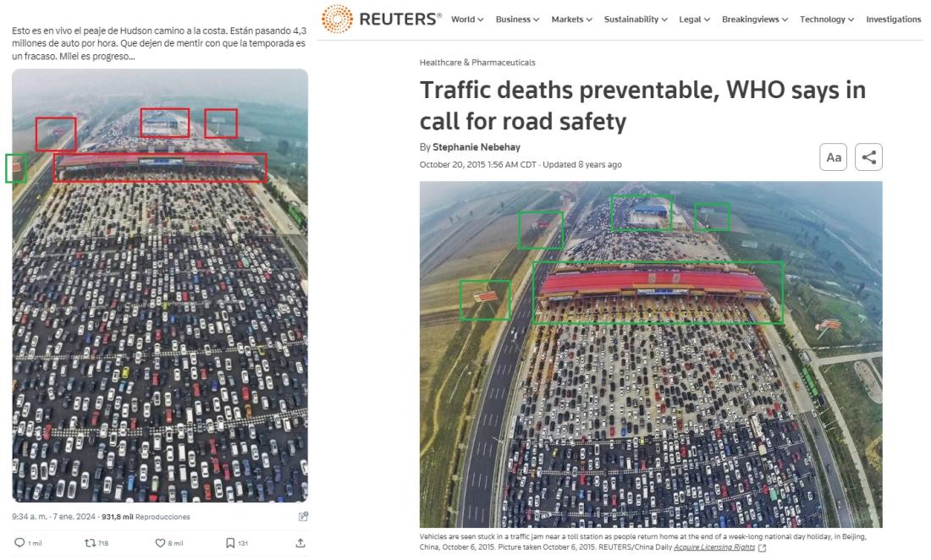This screenshot has width=931, height=560.
Task: Click the Reuters logo
Action: [x=381, y=19]
